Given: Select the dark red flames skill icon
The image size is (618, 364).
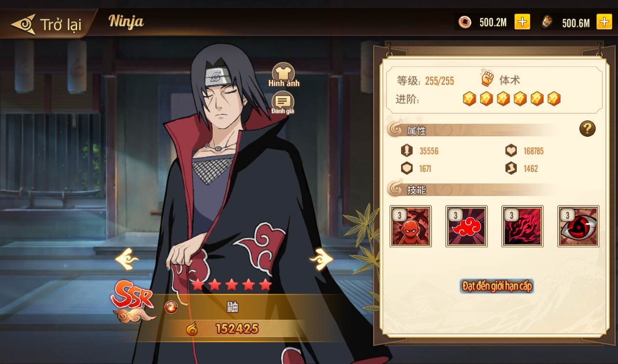Looking at the screenshot, I should 523,226.
